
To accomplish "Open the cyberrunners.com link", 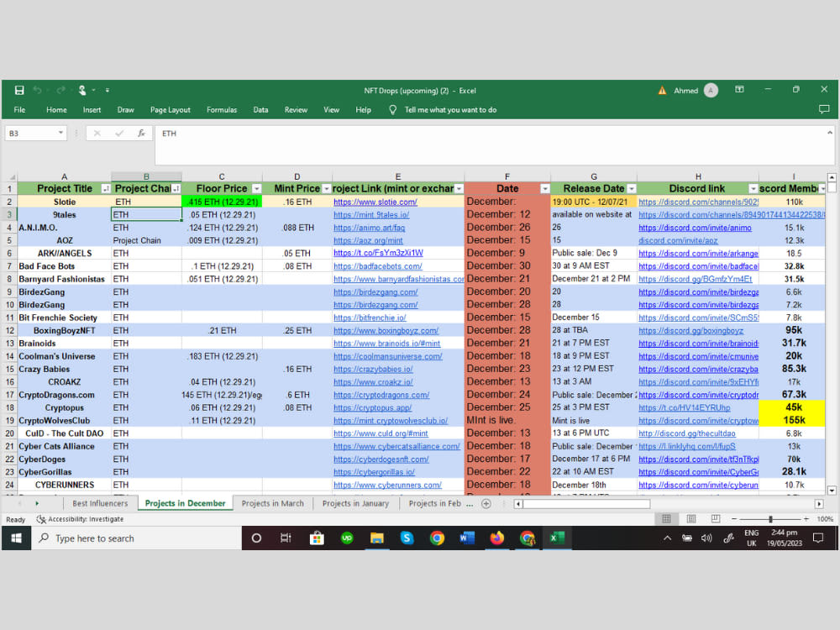I will coord(387,485).
